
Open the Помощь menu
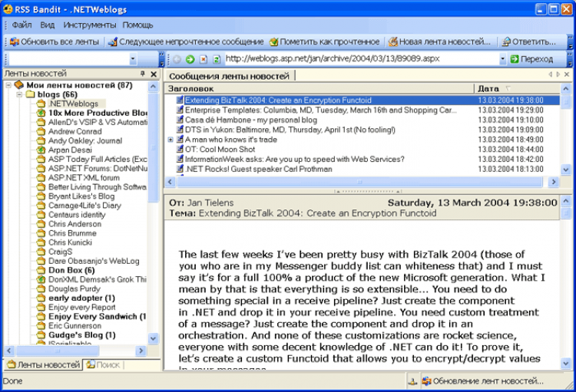coord(137,25)
